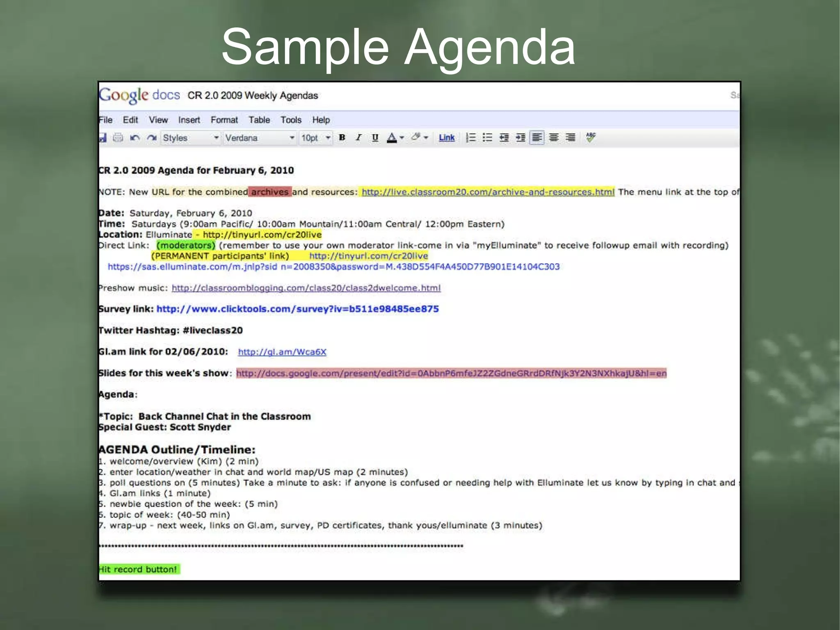
Task: Open the archive-and-resources.html link
Action: [x=488, y=192]
